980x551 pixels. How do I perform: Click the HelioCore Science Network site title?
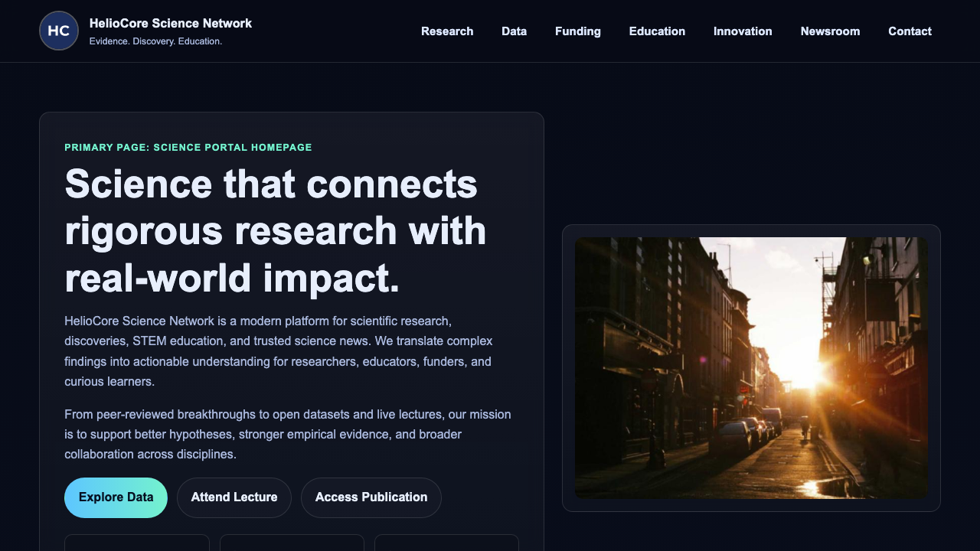click(171, 23)
